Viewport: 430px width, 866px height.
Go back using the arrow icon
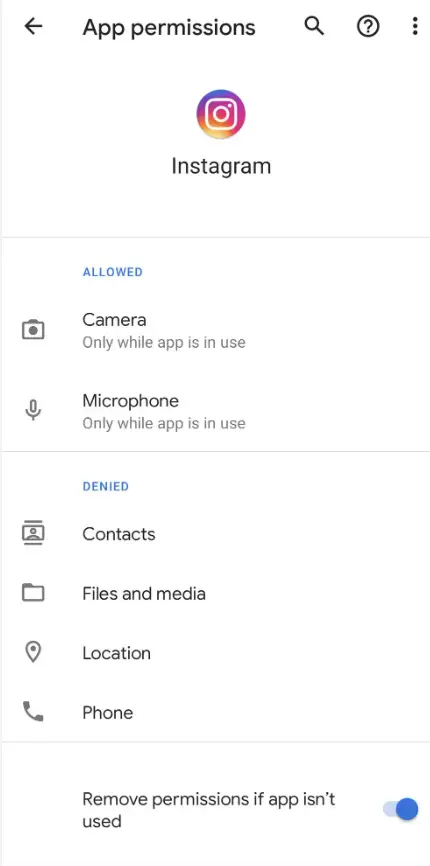33,27
